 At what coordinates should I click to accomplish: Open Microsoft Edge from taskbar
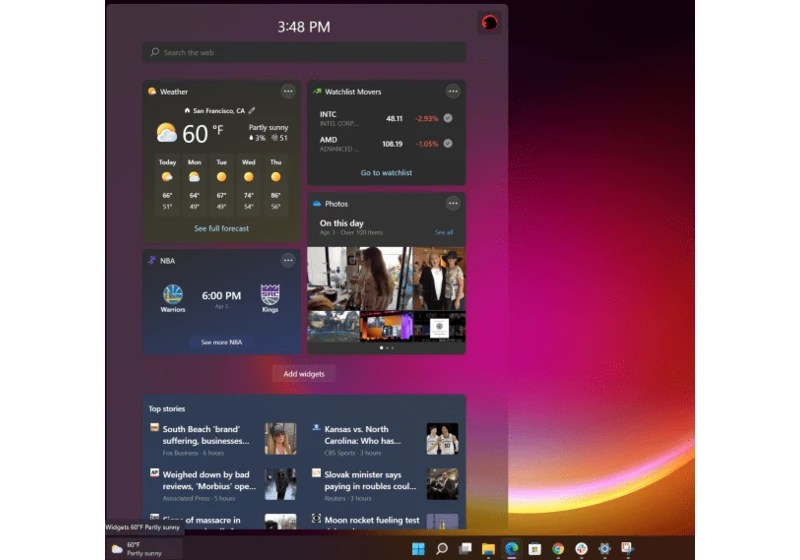(x=512, y=549)
